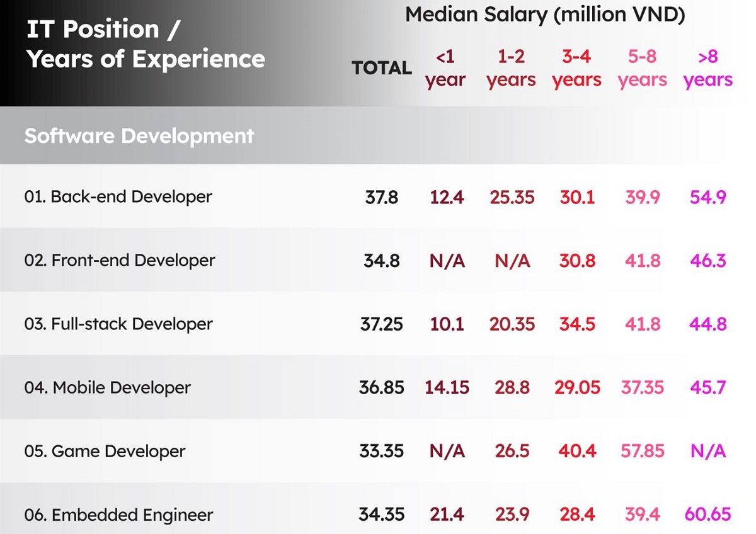756x534 pixels.
Task: Click the 54.9 Back-end Developer salary value
Action: pyautogui.click(x=708, y=197)
